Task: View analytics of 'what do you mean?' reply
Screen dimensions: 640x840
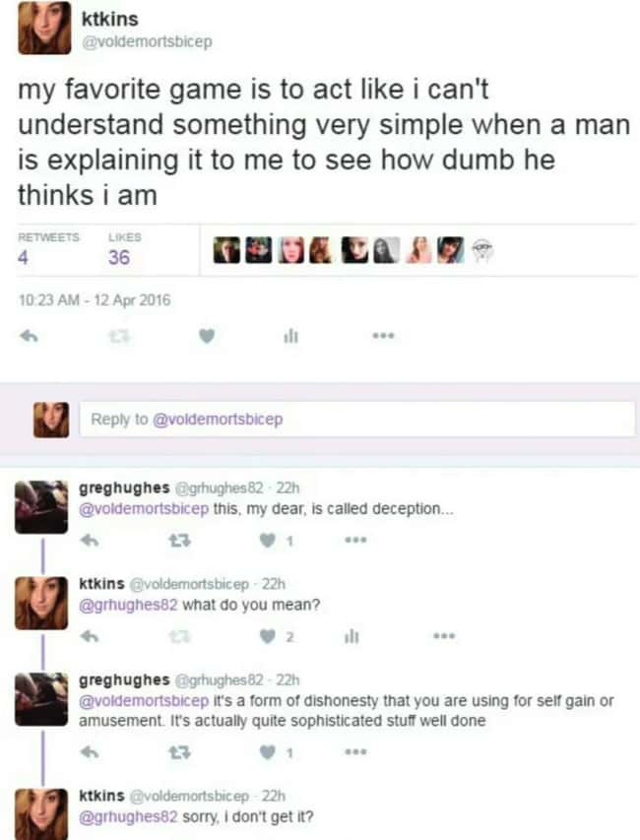Action: coord(351,636)
